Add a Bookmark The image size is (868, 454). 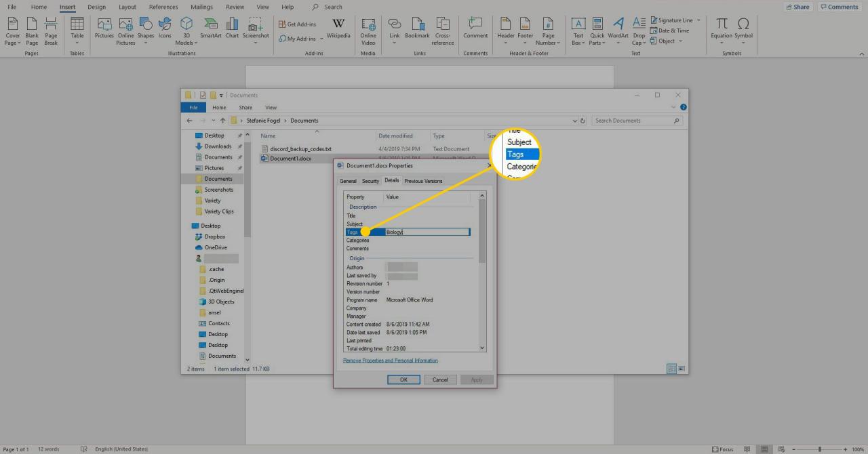(x=418, y=28)
